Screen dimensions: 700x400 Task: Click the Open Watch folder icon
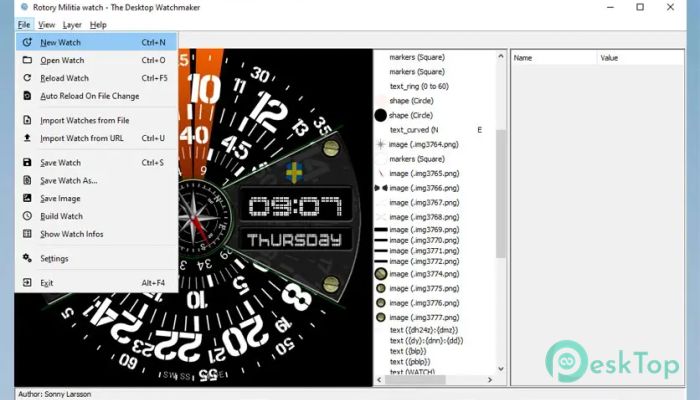tap(27, 60)
